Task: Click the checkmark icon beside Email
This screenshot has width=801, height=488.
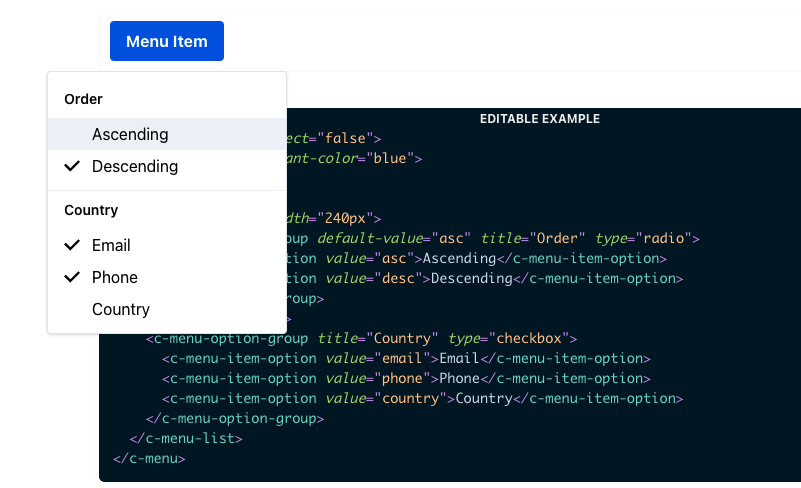Action: coord(72,245)
